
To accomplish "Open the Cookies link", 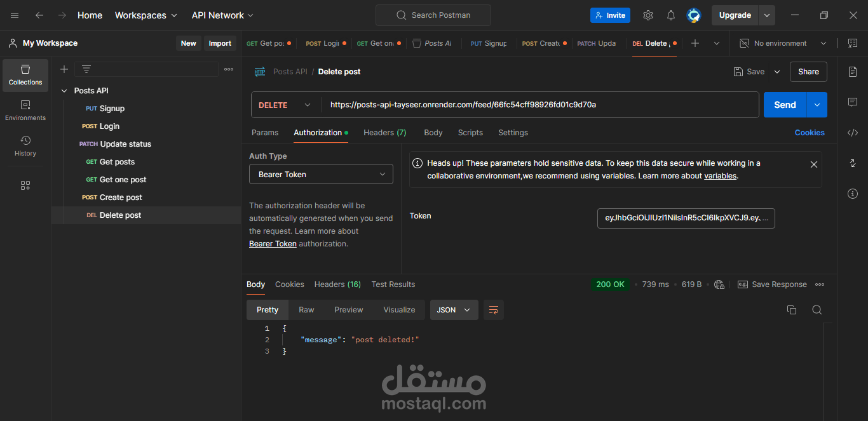I will click(810, 133).
